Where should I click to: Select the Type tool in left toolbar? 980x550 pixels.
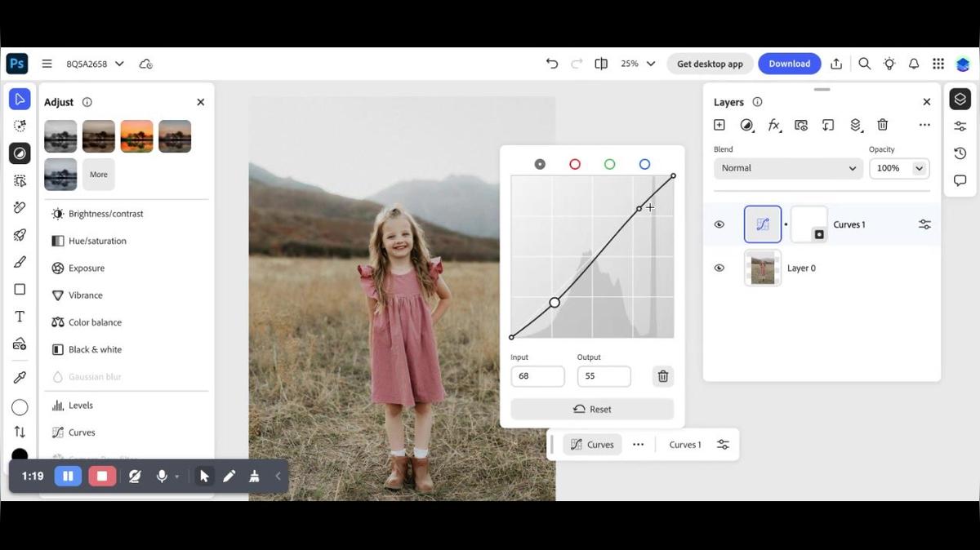pyautogui.click(x=20, y=317)
